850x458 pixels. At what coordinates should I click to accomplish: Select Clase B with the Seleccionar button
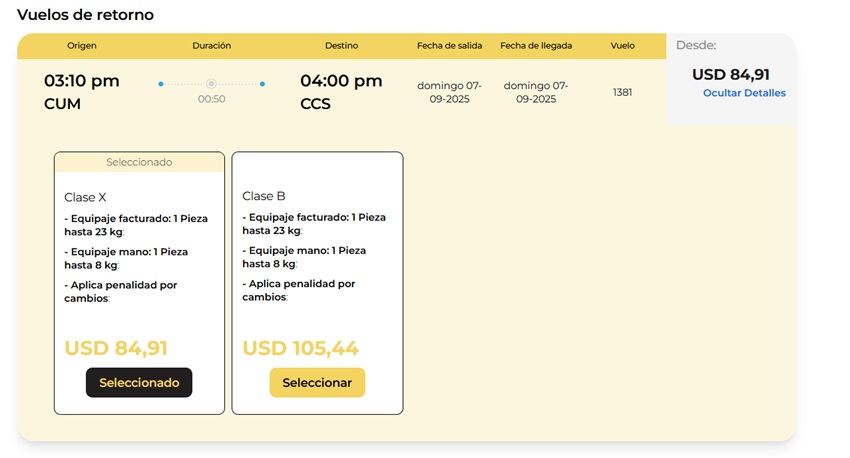point(317,383)
